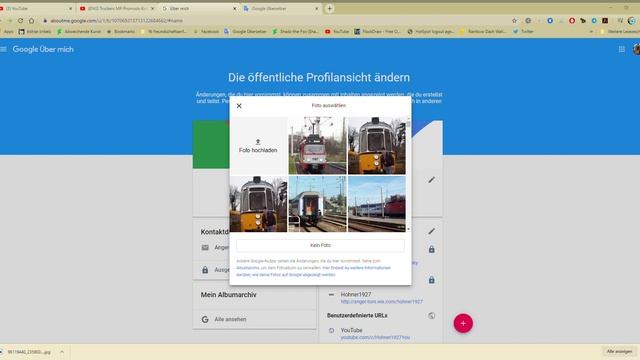640x360 pixels.
Task: Open the Google apps grid
Action: tap(622, 49)
